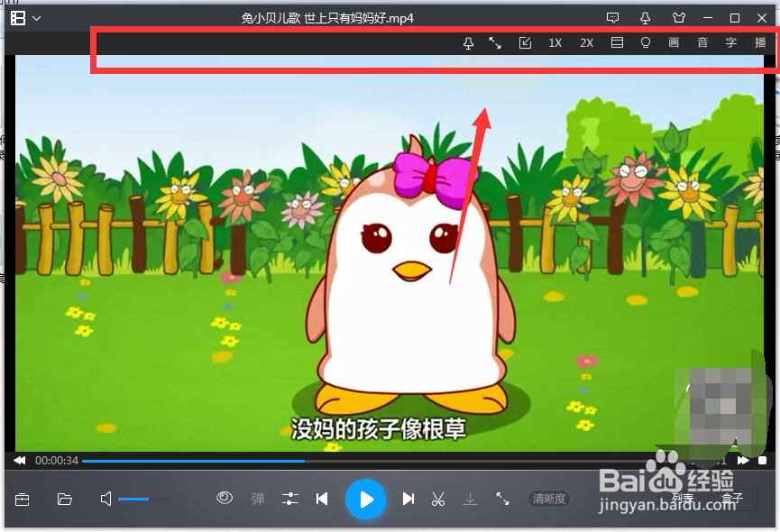
Task: Set video size to 1X
Action: click(x=555, y=42)
